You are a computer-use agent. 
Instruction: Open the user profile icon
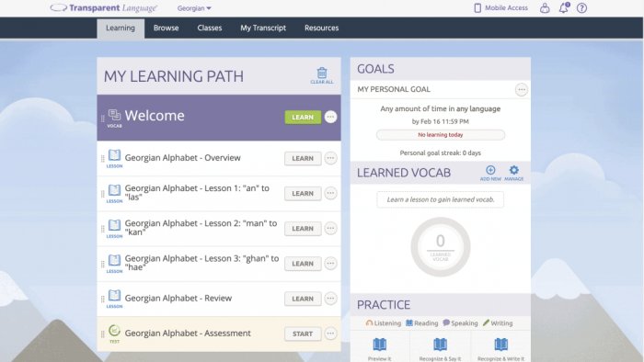pyautogui.click(x=545, y=7)
